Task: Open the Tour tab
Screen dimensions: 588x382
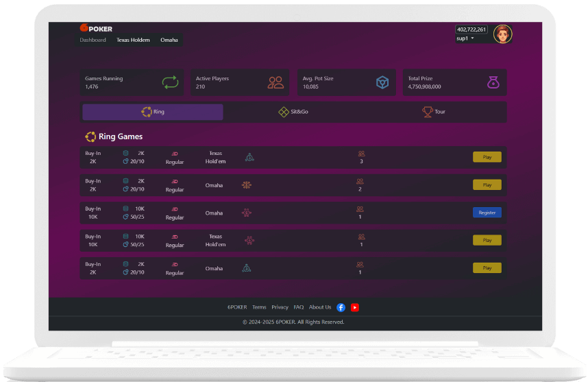Action: tap(434, 112)
